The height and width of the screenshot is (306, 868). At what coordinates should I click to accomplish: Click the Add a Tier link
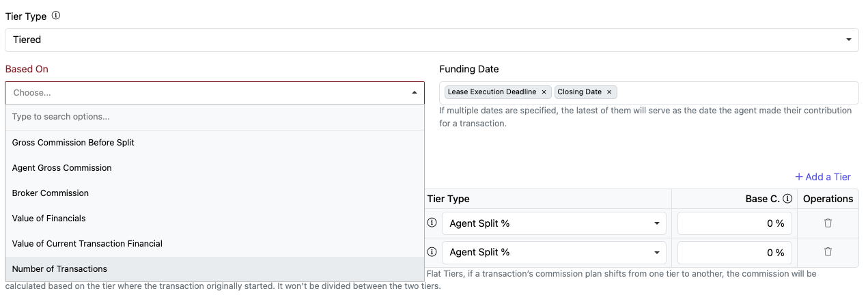823,177
